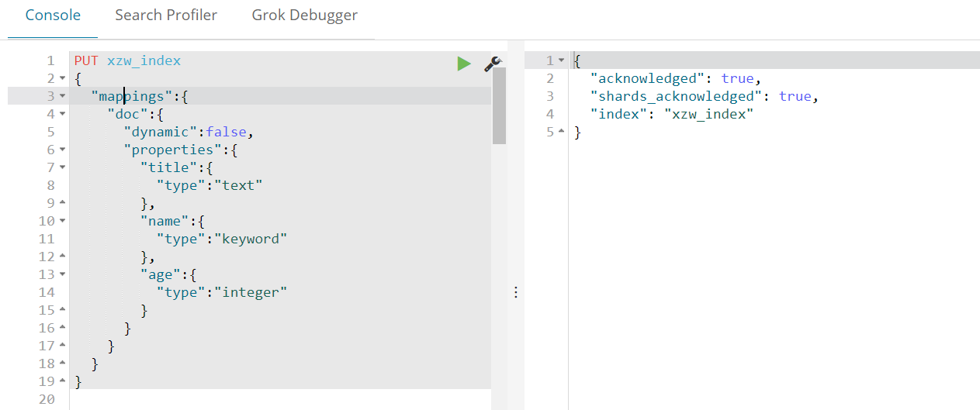Fold the closing brace at line 17
The width and height of the screenshot is (980, 410).
62,346
